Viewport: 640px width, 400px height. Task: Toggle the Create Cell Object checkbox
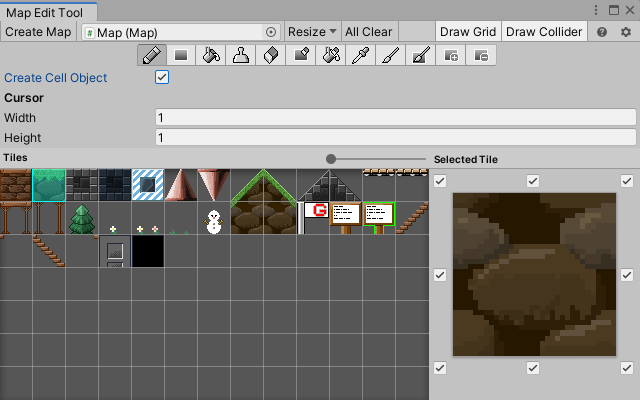tap(162, 77)
